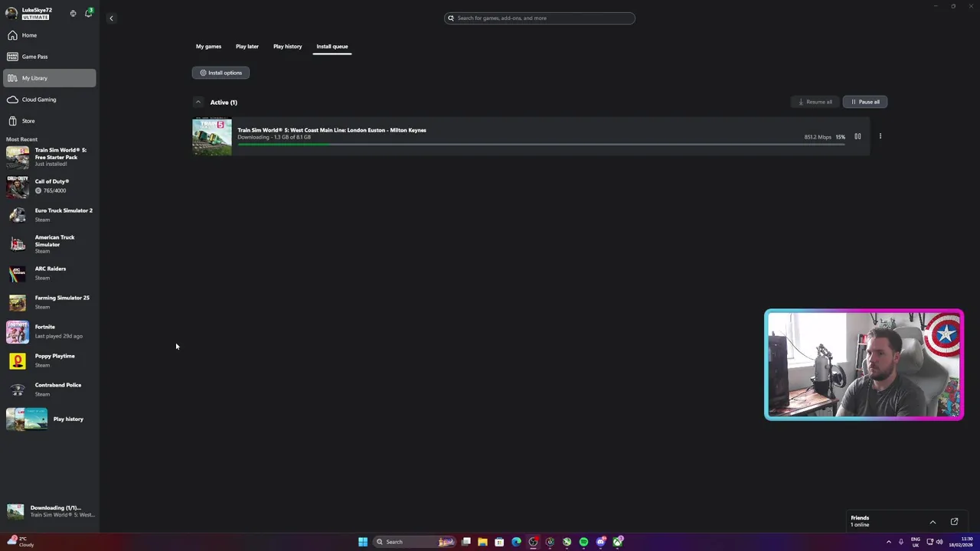Image resolution: width=980 pixels, height=551 pixels.
Task: Open the Play history sidebar entry
Action: click(50, 419)
